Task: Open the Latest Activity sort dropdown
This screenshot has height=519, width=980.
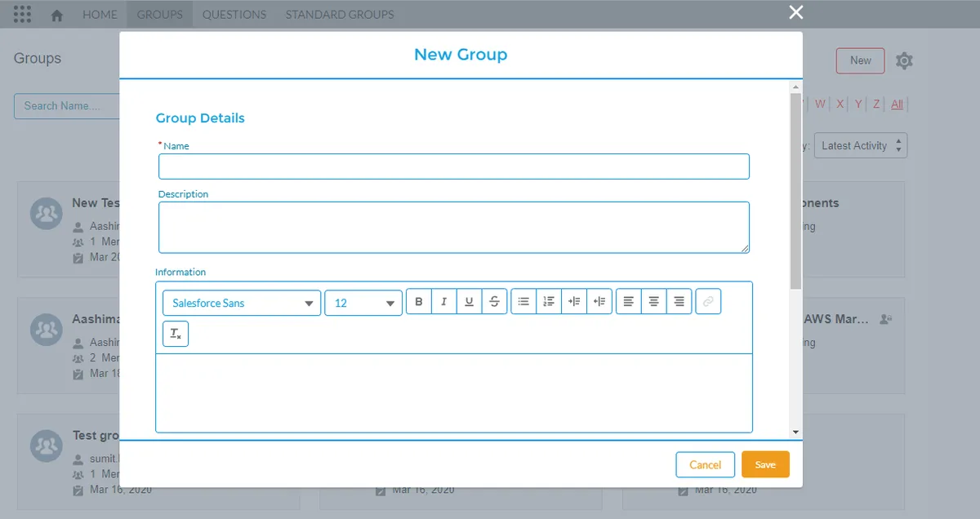Action: pyautogui.click(x=861, y=145)
